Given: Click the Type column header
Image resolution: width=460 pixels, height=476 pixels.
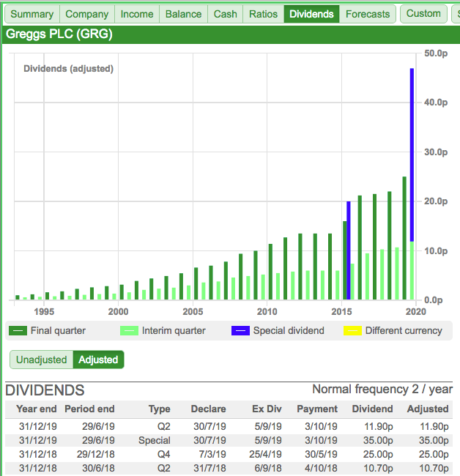Looking at the screenshot, I should (x=160, y=409).
